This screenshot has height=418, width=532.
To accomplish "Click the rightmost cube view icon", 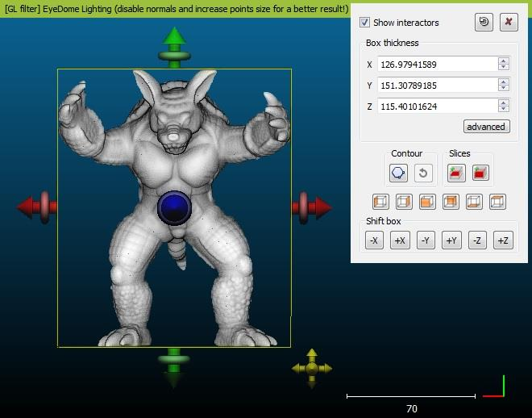I will click(x=498, y=202).
